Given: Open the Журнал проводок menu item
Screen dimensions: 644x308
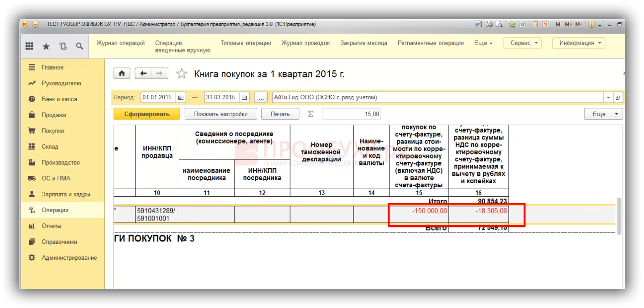Looking at the screenshot, I should [305, 43].
